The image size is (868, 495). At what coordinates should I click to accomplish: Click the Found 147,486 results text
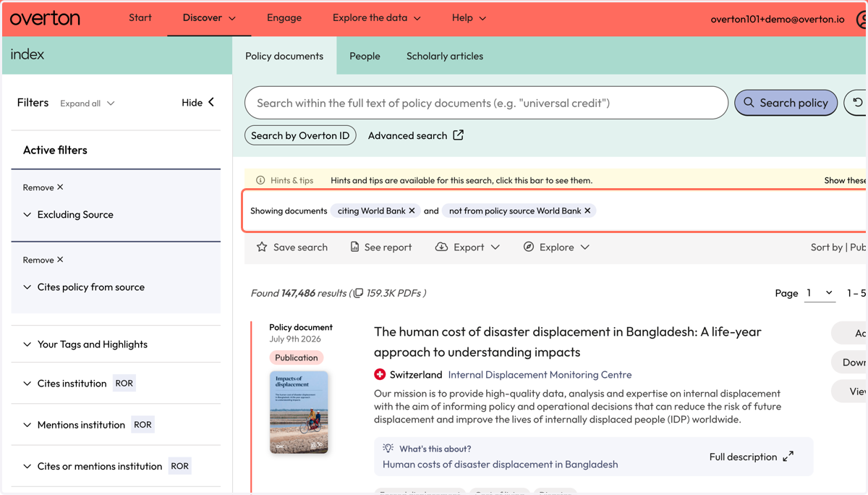(x=298, y=293)
